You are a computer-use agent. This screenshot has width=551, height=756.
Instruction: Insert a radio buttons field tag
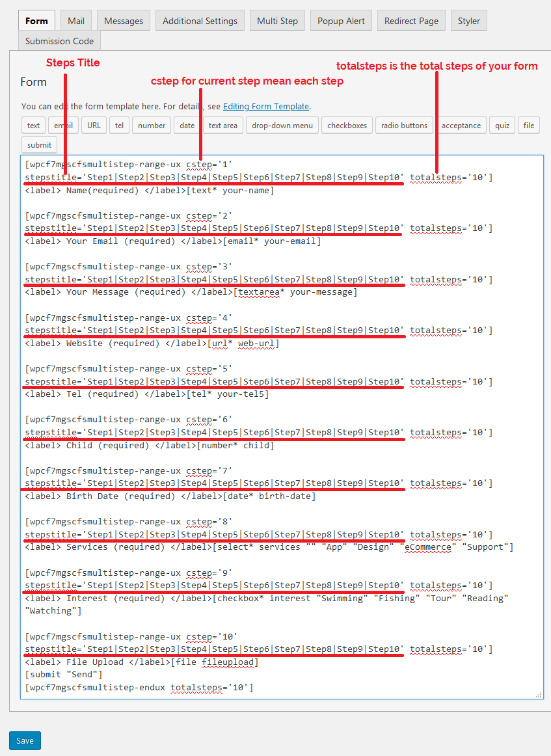click(x=404, y=125)
